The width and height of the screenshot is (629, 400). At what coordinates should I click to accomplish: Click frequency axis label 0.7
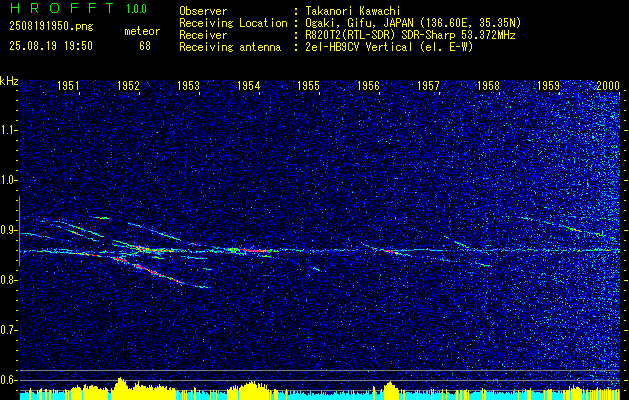tap(8, 330)
